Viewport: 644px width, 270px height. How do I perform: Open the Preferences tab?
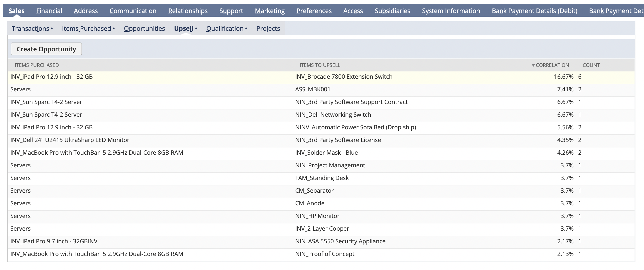point(314,11)
